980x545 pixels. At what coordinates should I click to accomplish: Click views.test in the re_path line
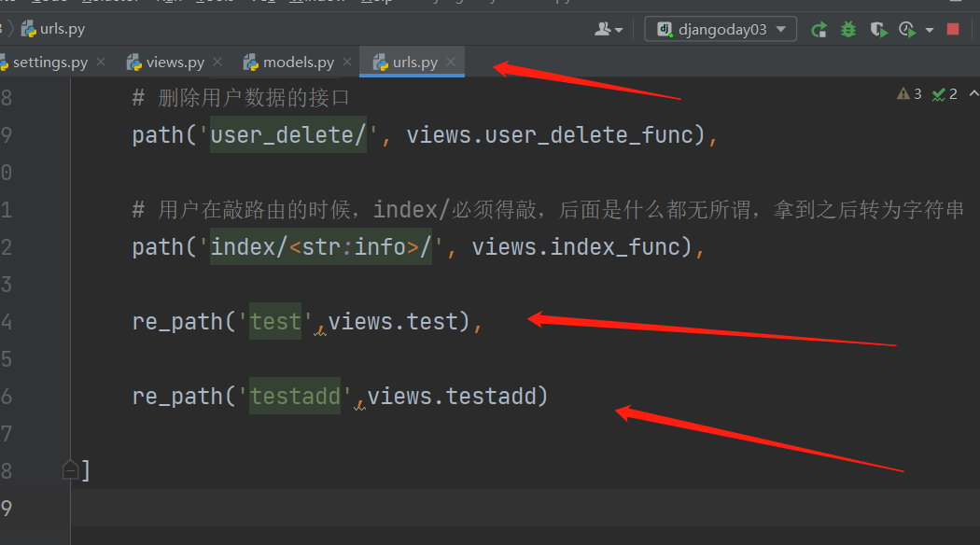coord(393,321)
